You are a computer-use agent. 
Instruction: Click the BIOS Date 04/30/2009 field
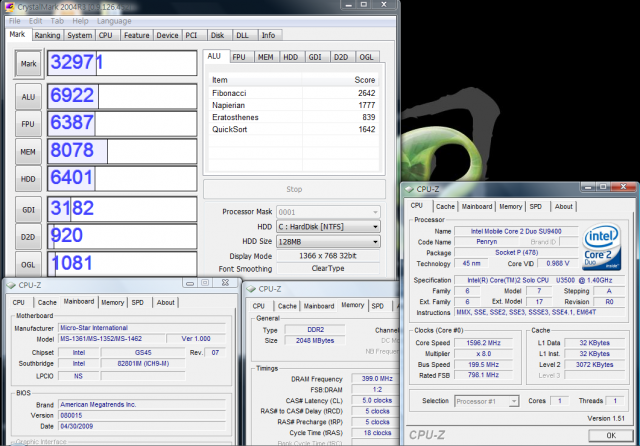[x=142, y=426]
